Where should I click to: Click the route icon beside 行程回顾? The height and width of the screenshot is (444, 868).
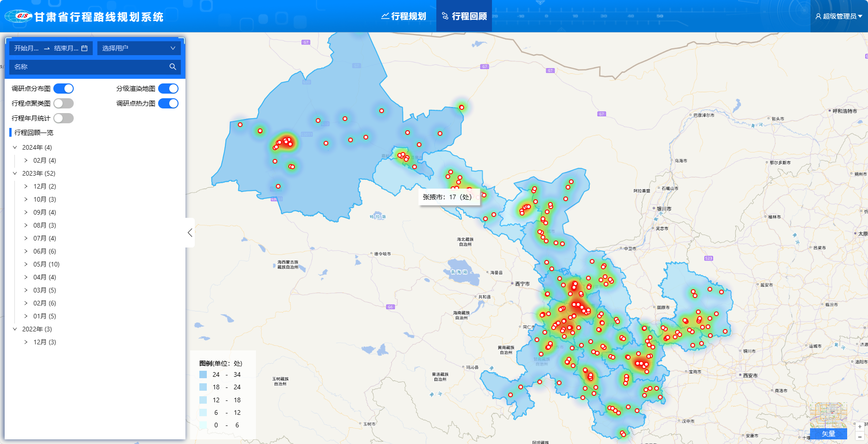pos(445,16)
